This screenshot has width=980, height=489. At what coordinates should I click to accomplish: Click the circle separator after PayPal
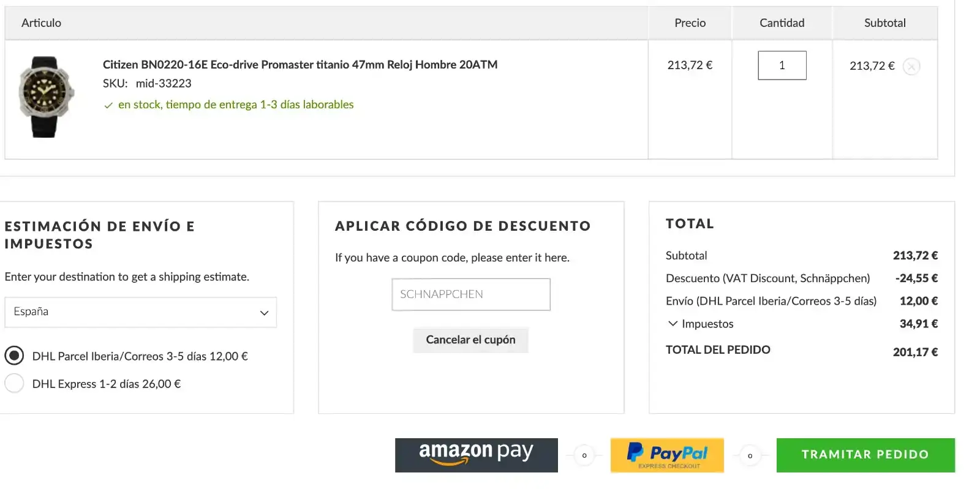point(750,455)
